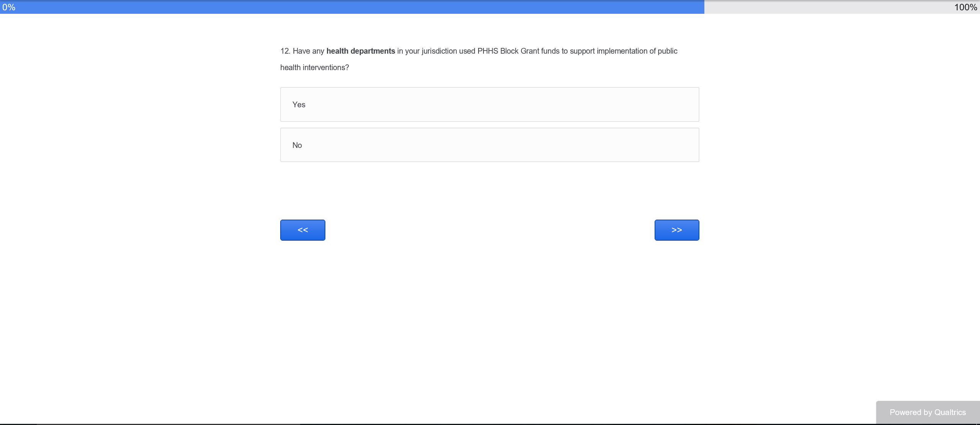Open the Powered by Qualtrics link
Viewport: 980px width, 425px height.
927,412
